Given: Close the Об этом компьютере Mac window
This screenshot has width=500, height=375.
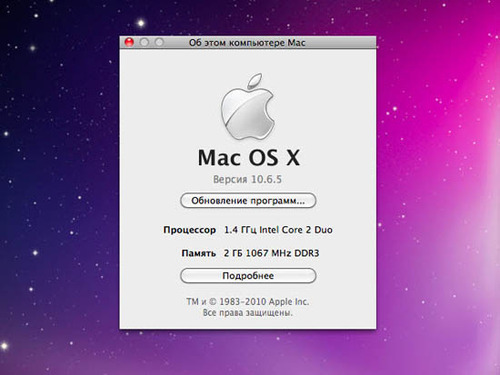Looking at the screenshot, I should tap(129, 42).
